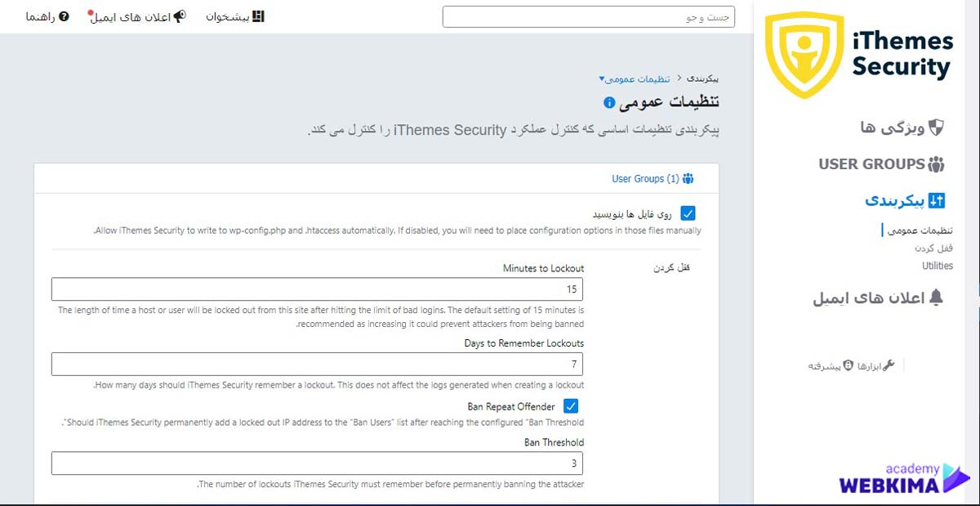The height and width of the screenshot is (506, 980).
Task: Toggle the روی فایل ها بنویسید checkbox
Action: click(x=688, y=213)
